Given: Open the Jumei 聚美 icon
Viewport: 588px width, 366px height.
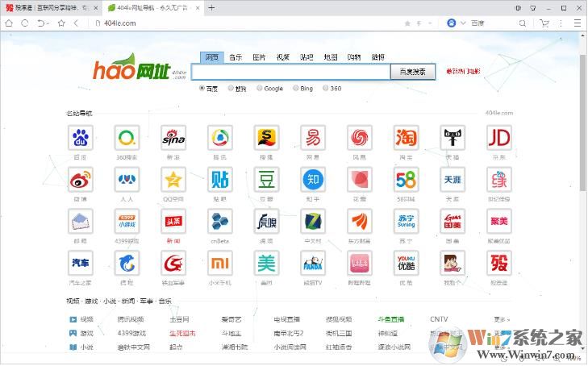Looking at the screenshot, I should click(499, 222).
